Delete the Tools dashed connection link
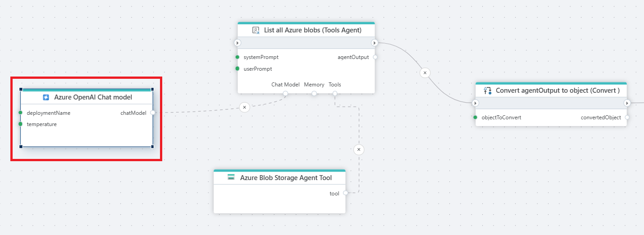This screenshot has height=235, width=644. point(359,149)
